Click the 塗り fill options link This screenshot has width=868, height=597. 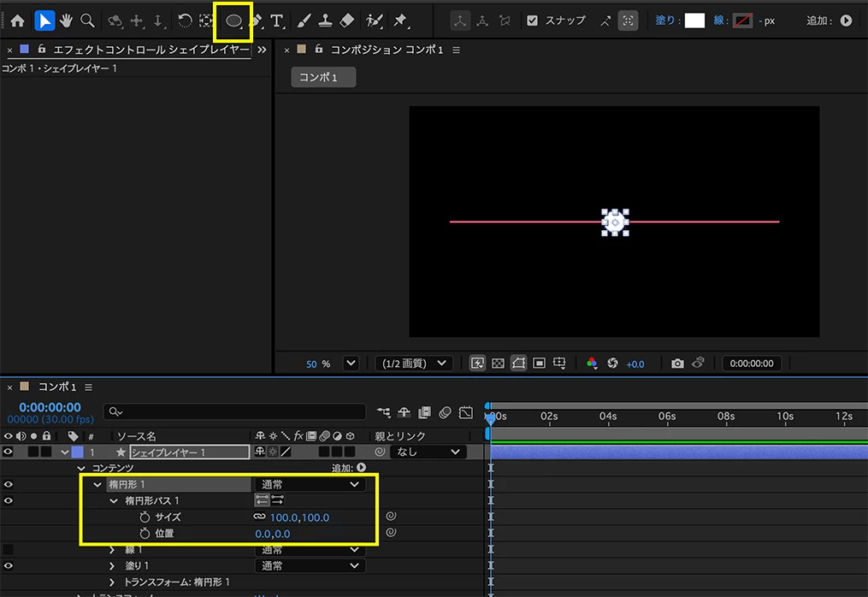665,21
